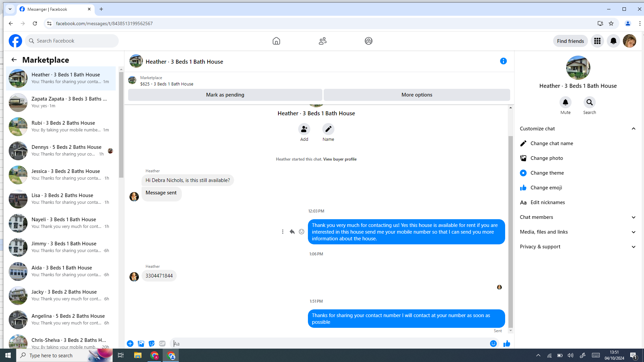Open Nayeli 3 Beds 1 Bath conversation
644x362 pixels.
[61, 223]
